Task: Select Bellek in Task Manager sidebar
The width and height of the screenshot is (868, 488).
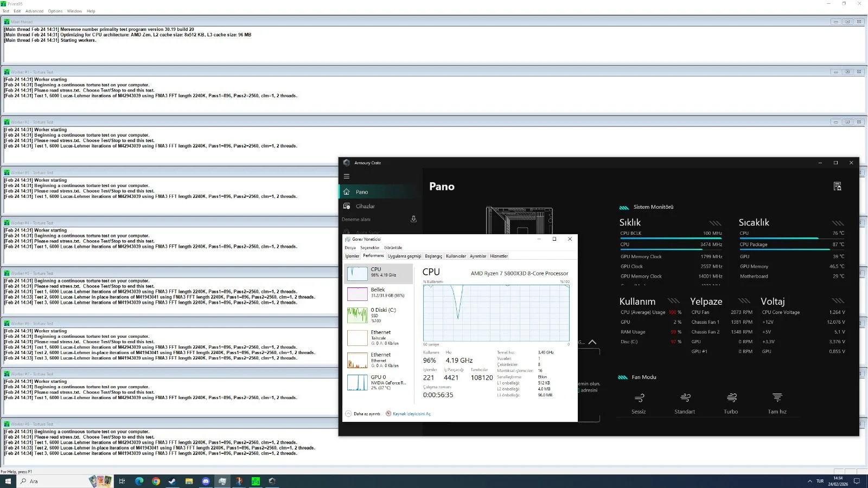Action: [379, 294]
